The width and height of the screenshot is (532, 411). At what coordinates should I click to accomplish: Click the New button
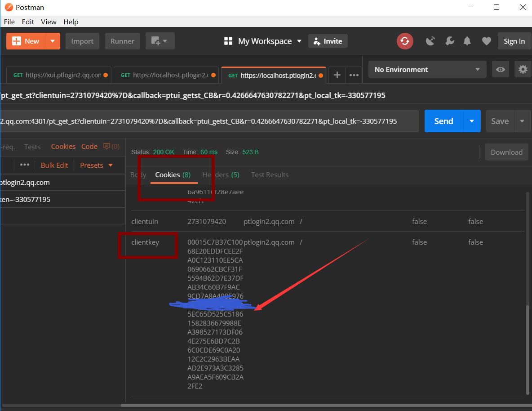pos(26,41)
